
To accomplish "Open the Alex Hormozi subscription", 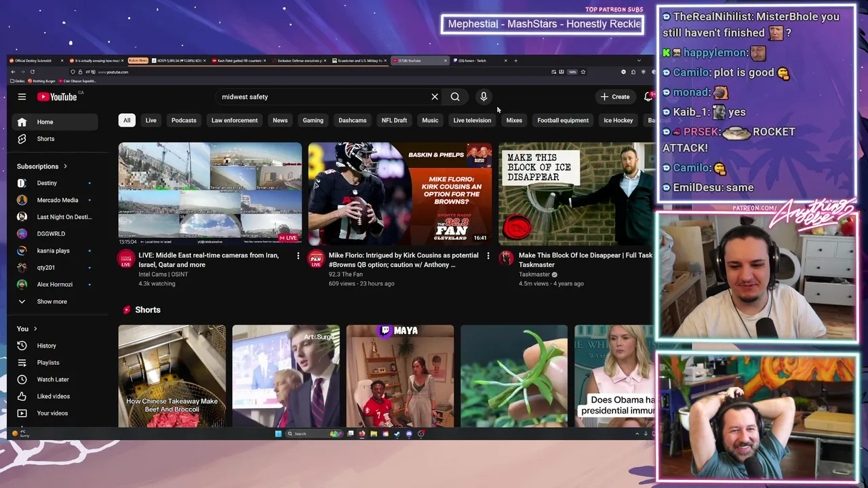I will pyautogui.click(x=54, y=285).
